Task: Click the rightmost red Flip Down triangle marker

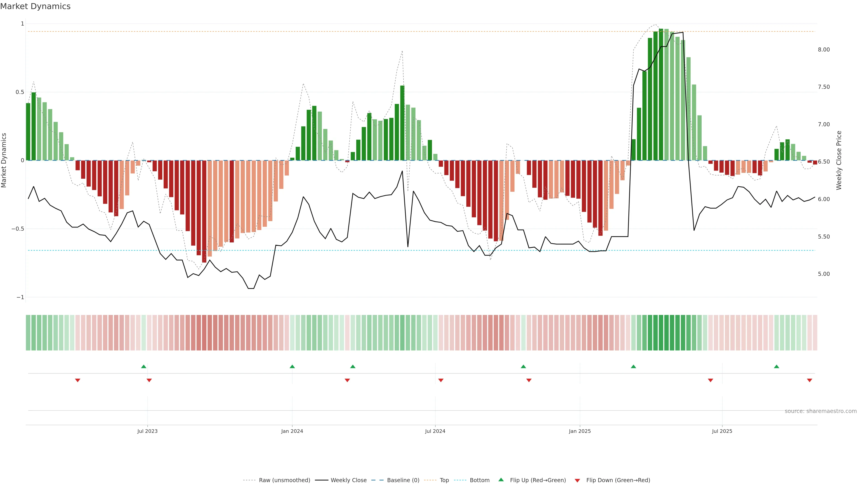Action: (809, 380)
